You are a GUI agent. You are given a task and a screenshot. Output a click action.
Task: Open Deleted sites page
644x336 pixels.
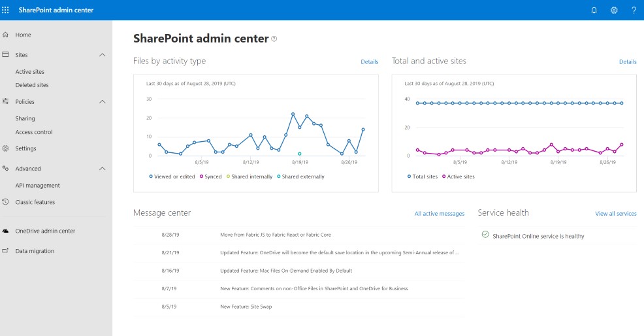point(32,85)
